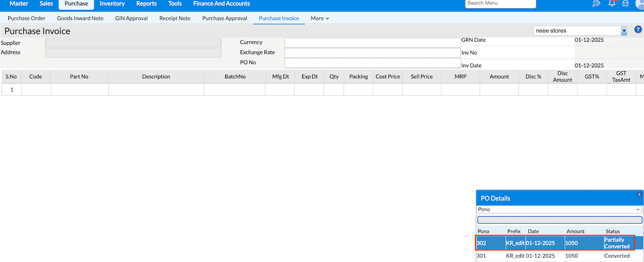Click the GST% column header

592,76
